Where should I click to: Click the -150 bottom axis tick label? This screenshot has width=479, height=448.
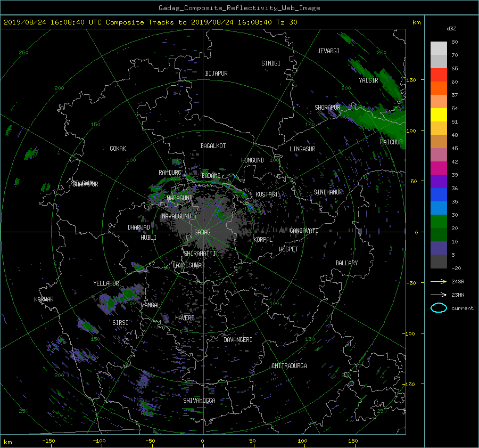tap(48, 441)
